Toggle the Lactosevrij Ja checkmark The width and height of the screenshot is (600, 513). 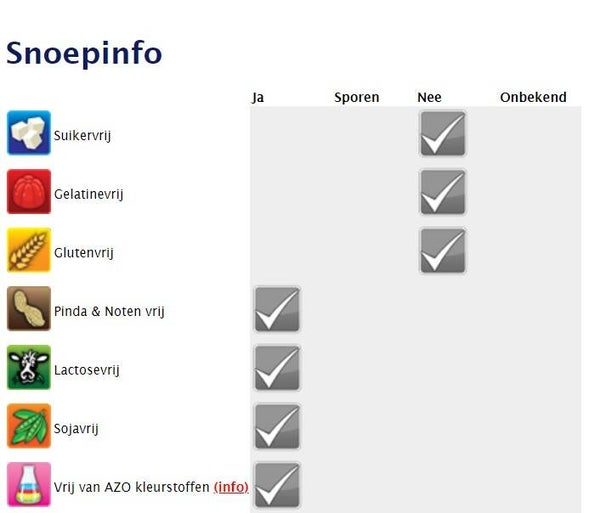[277, 368]
